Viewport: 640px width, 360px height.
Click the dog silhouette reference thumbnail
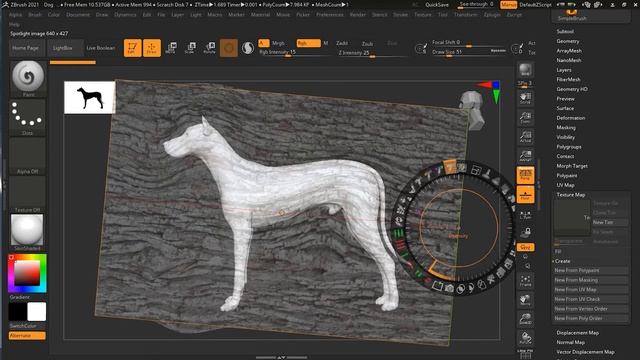pos(90,98)
